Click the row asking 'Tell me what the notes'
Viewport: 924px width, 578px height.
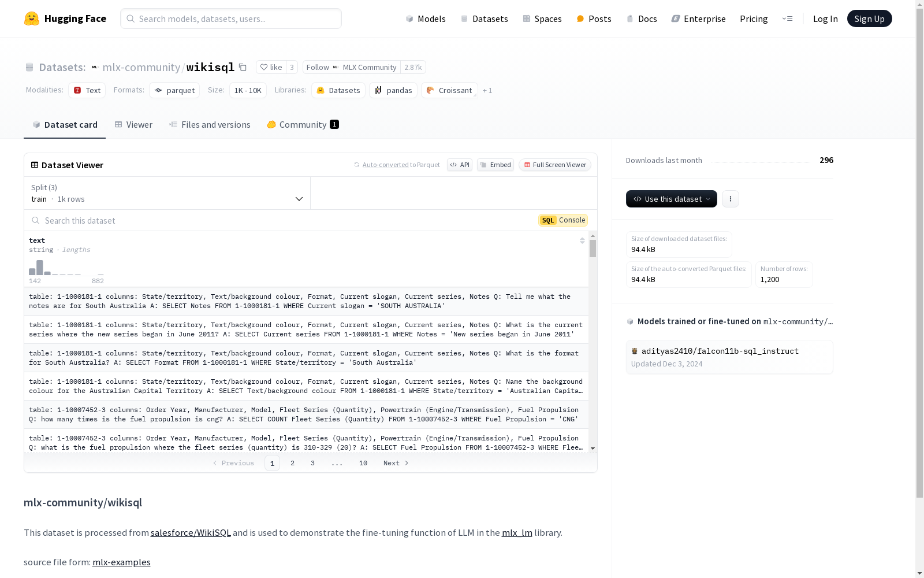pyautogui.click(x=306, y=301)
